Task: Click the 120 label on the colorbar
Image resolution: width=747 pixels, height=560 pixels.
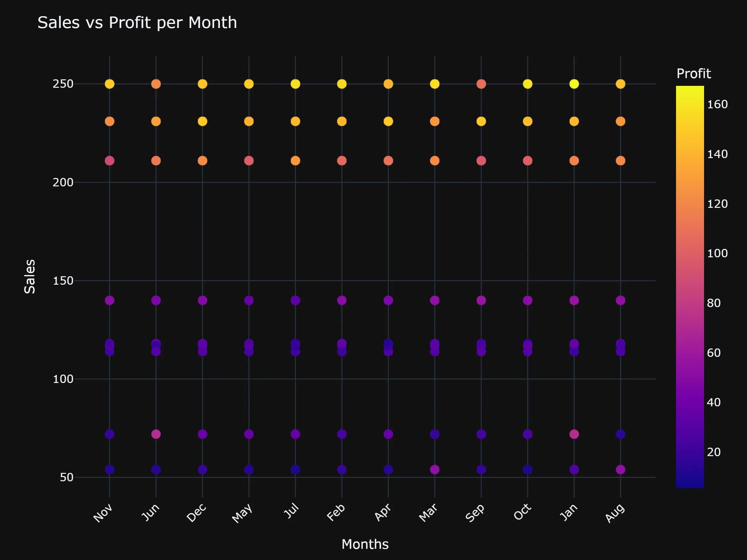Action: [717, 204]
